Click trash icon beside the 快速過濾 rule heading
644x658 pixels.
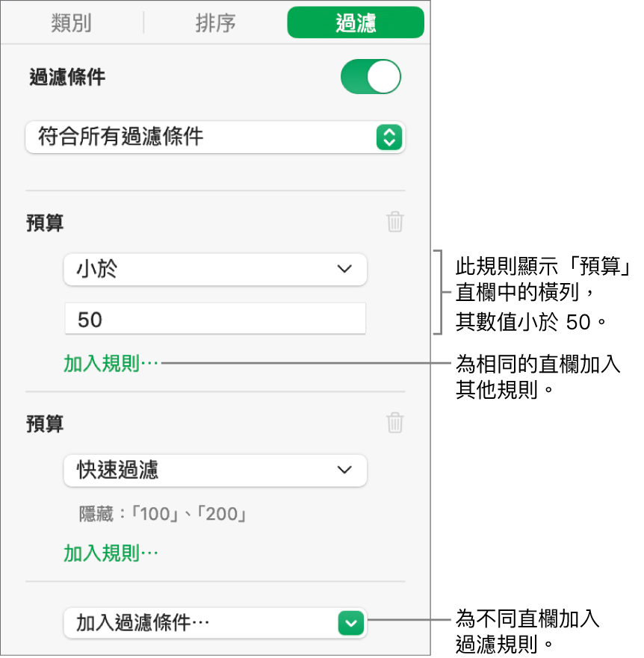click(x=395, y=423)
